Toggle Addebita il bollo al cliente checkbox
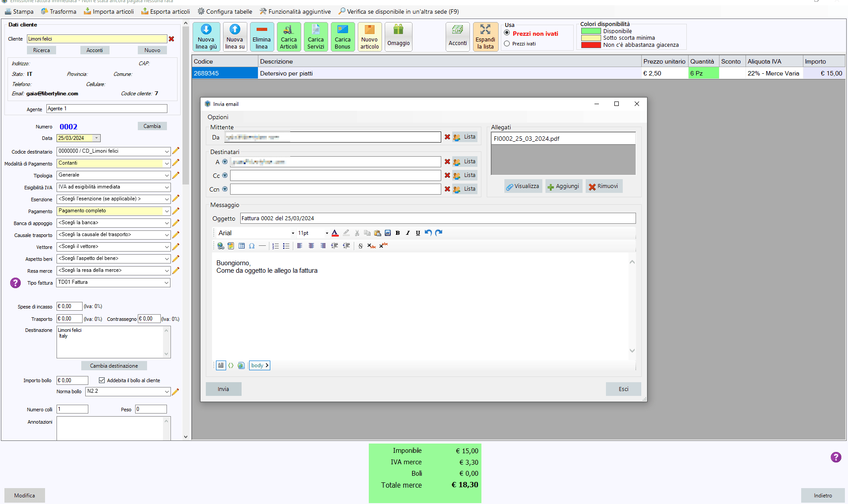Image resolution: width=848 pixels, height=504 pixels. (x=102, y=380)
